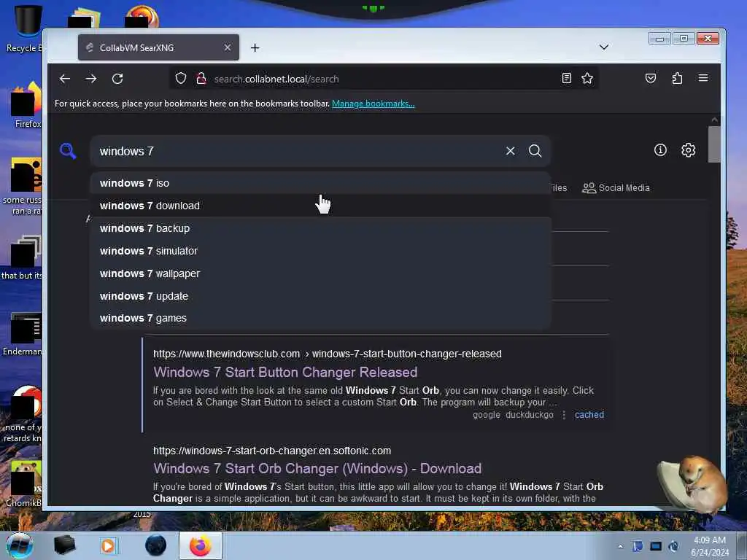Click the Firefox taskbar button
The height and width of the screenshot is (560, 747).
click(201, 545)
